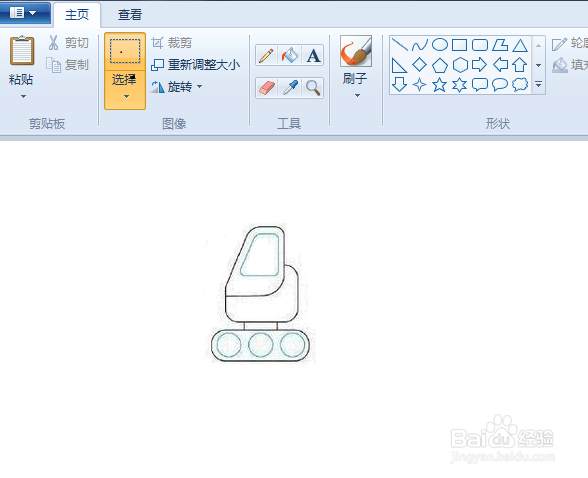Expand the full shapes gallery

(x=538, y=84)
